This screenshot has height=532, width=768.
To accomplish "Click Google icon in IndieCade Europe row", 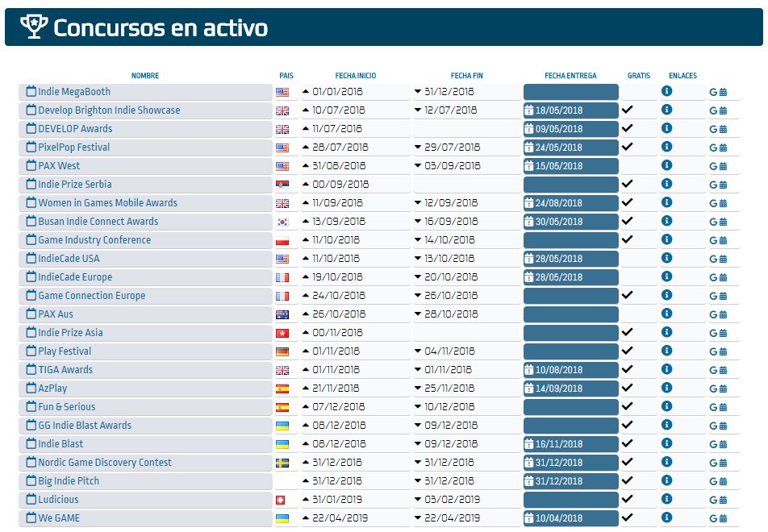I will click(713, 277).
